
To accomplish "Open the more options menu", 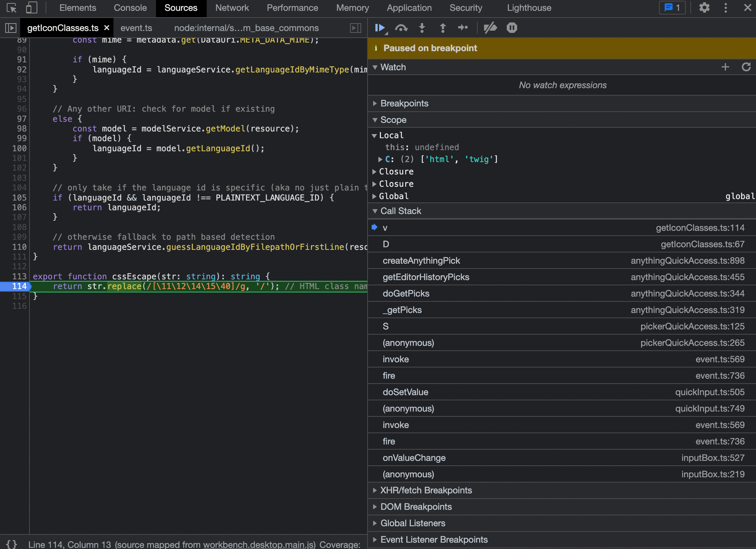I will tap(725, 8).
